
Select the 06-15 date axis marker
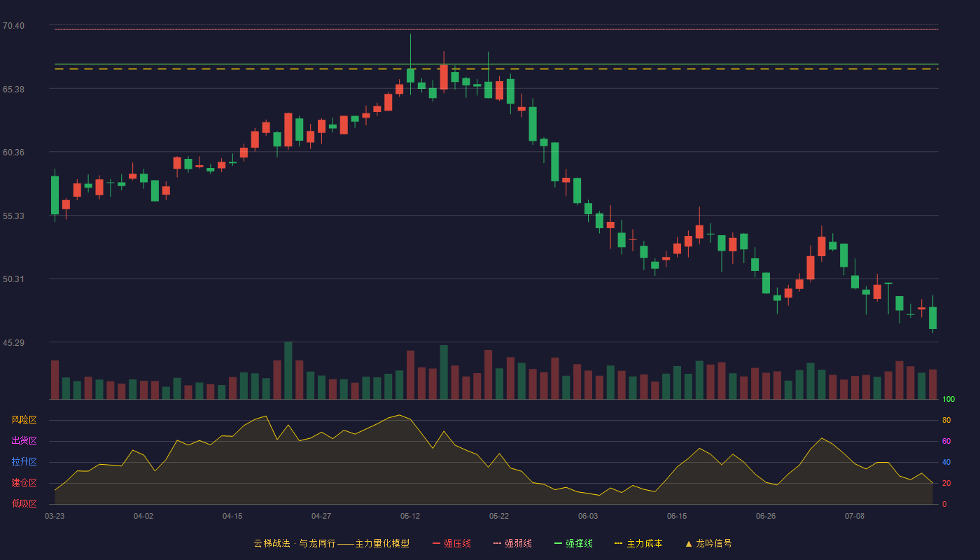coord(677,516)
